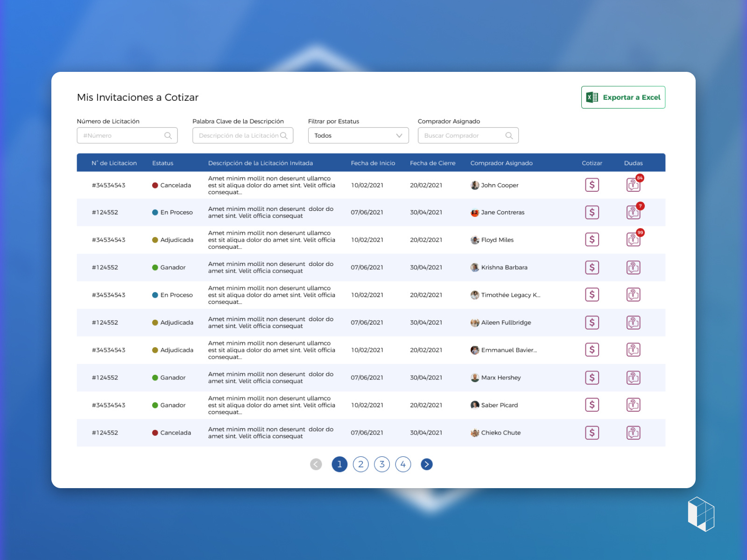The image size is (747, 560).
Task: Open Dudas with 99 messages for Floyd Miles
Action: click(x=634, y=239)
